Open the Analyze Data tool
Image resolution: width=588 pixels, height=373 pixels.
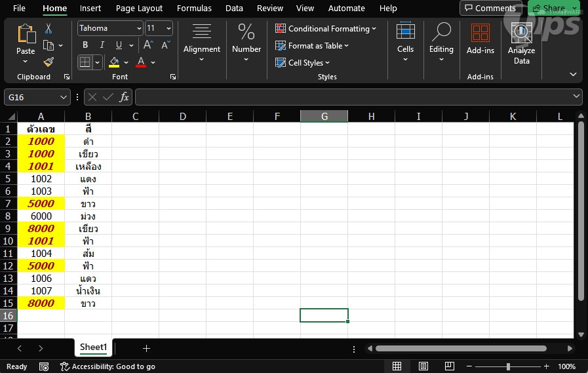click(521, 44)
